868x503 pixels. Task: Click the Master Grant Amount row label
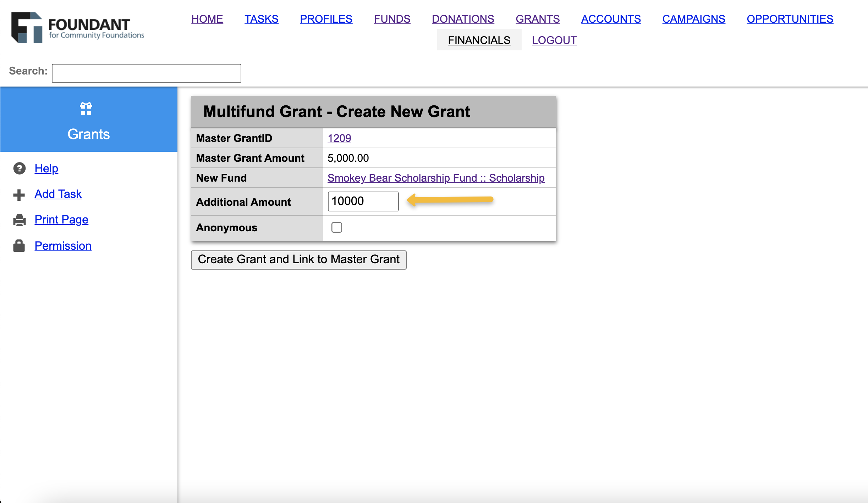pos(251,158)
